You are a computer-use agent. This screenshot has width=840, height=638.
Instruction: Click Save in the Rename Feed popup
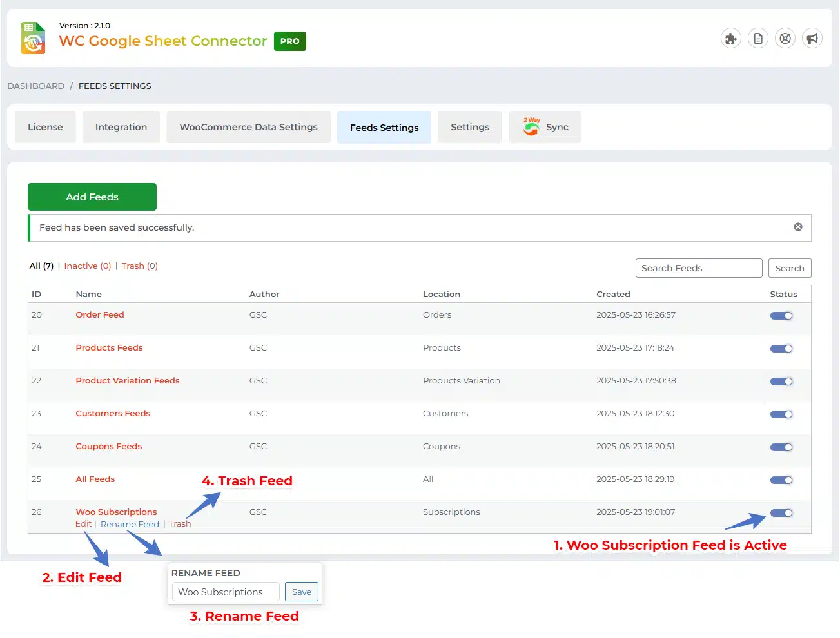coord(301,592)
